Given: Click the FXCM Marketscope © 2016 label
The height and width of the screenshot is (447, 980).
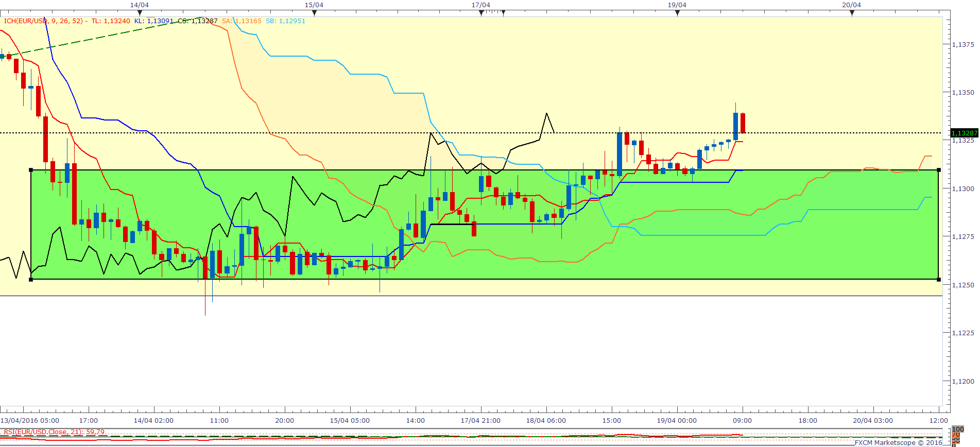Looking at the screenshot, I should point(898,443).
